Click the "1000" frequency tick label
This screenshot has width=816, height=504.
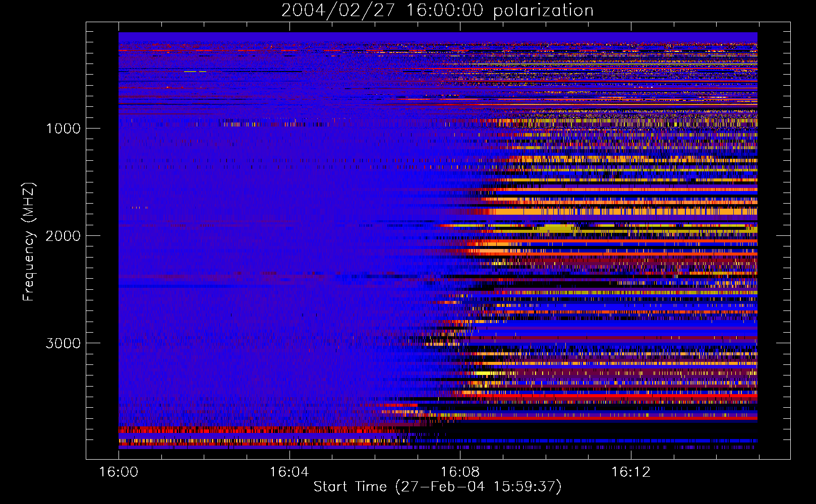click(x=63, y=128)
